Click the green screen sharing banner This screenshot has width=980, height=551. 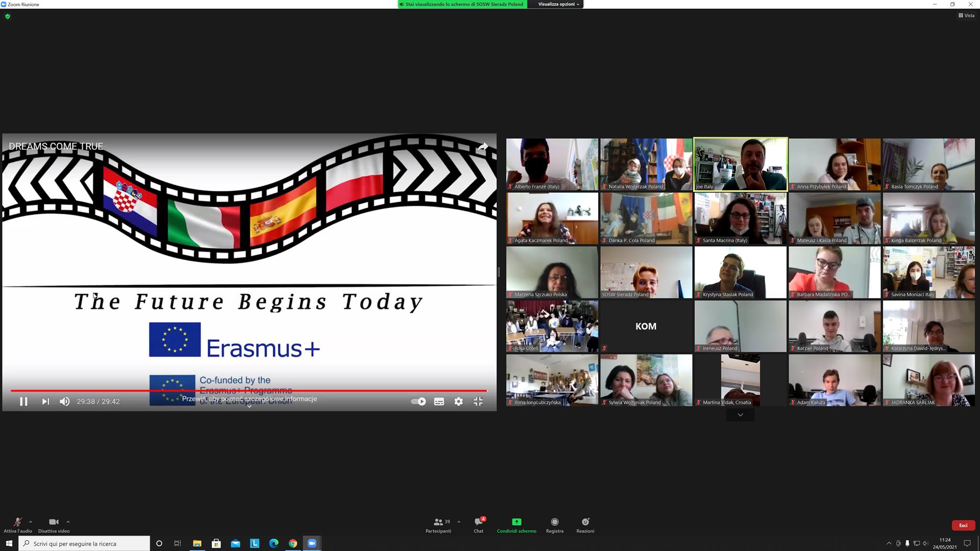pos(462,4)
